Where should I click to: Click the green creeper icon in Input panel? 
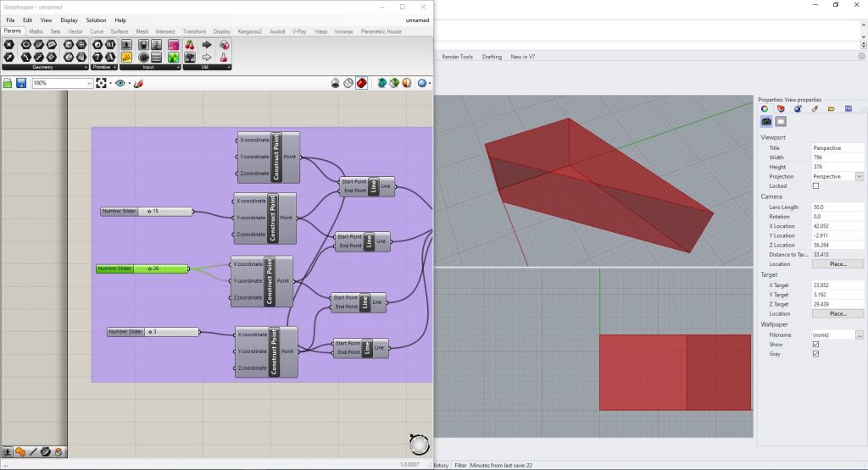[173, 58]
